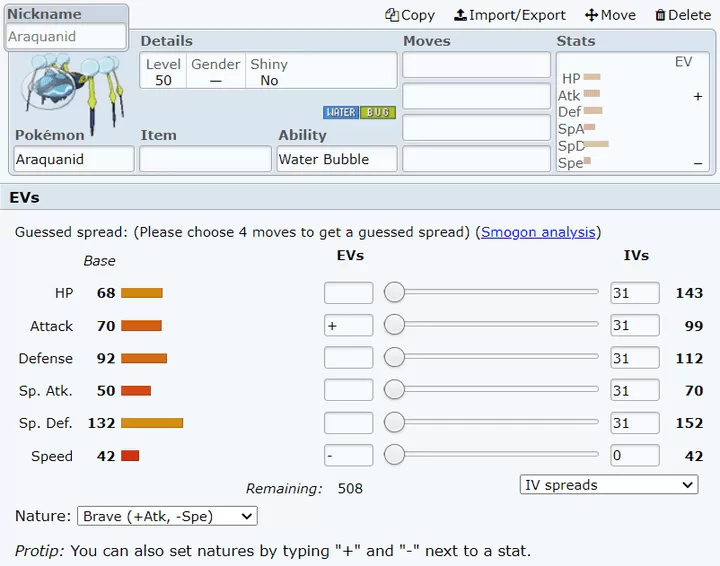720x566 pixels.
Task: Click the Delete trash icon
Action: pyautogui.click(x=660, y=15)
